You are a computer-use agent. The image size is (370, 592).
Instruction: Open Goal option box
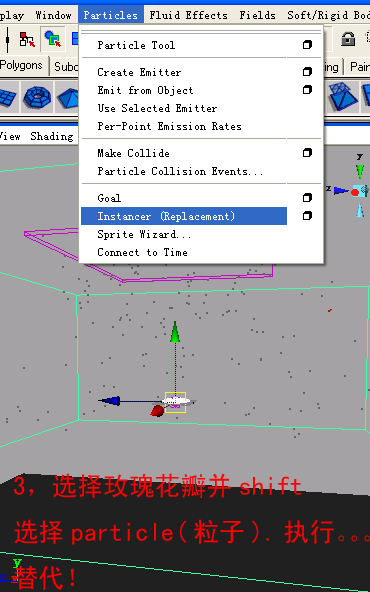[307, 198]
